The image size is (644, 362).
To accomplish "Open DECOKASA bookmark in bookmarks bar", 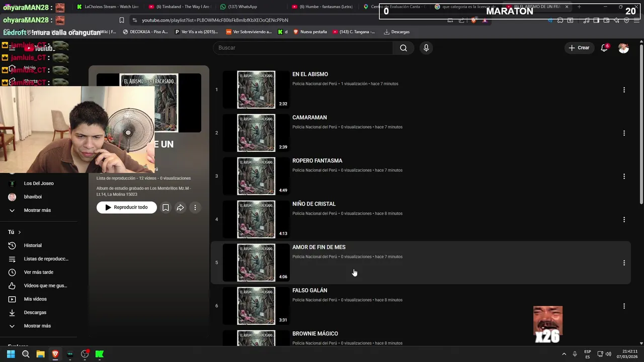I will (145, 32).
